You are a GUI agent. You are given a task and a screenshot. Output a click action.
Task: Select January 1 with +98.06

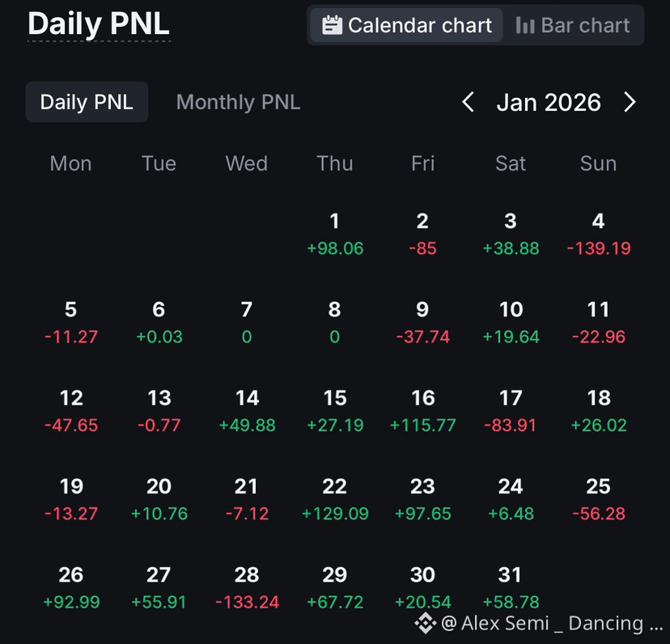click(335, 234)
